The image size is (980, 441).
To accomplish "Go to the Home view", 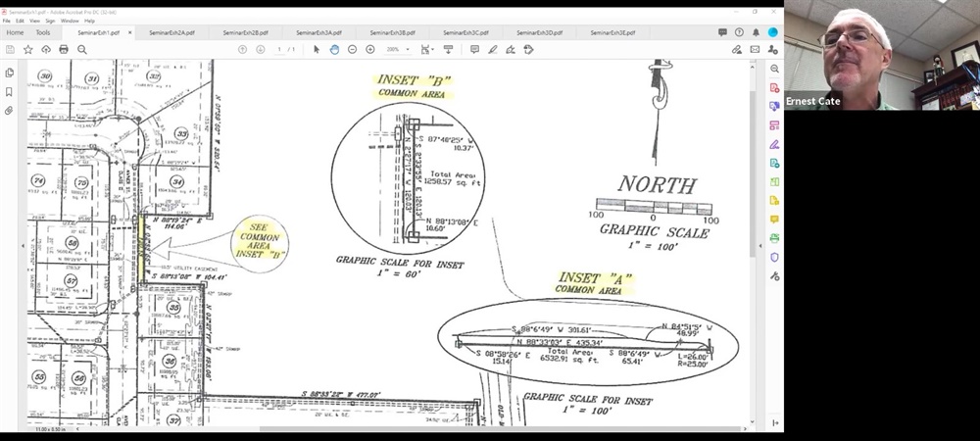I will (15, 32).
